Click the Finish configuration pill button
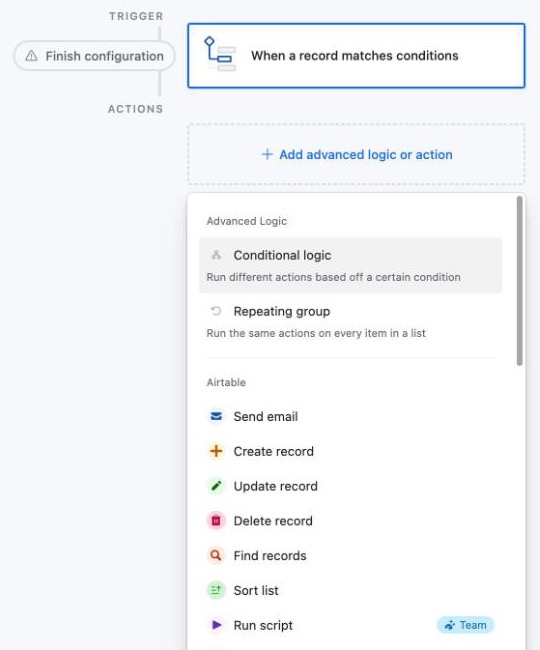The image size is (540, 650). [x=94, y=56]
